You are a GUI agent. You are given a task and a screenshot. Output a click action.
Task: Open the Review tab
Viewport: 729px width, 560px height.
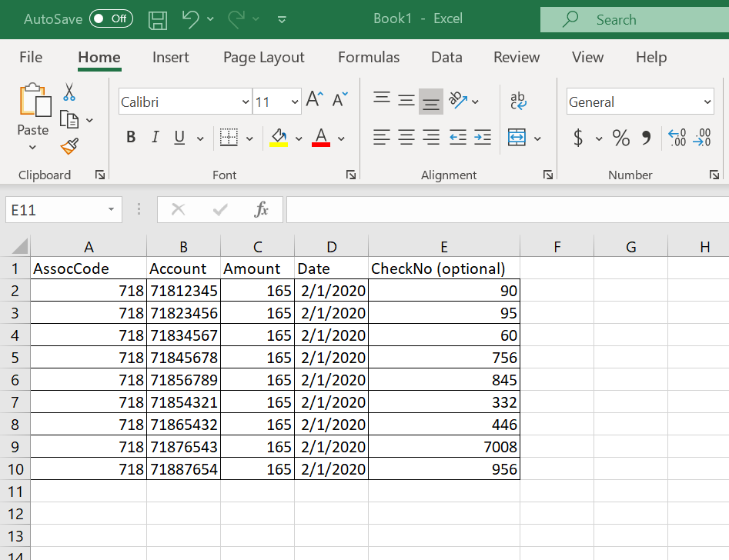(516, 57)
